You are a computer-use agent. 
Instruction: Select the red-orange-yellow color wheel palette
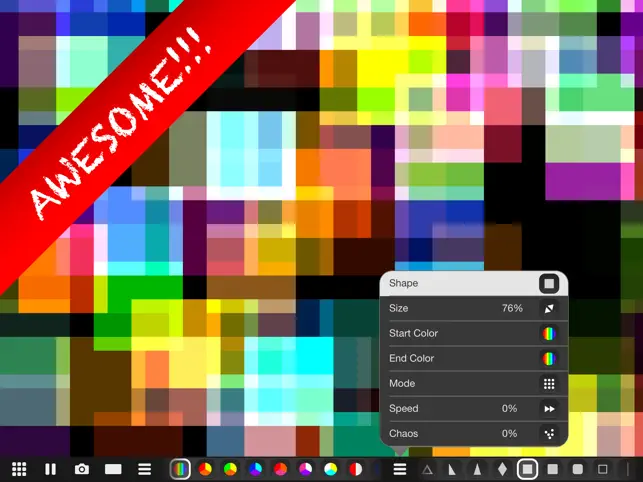click(x=205, y=469)
